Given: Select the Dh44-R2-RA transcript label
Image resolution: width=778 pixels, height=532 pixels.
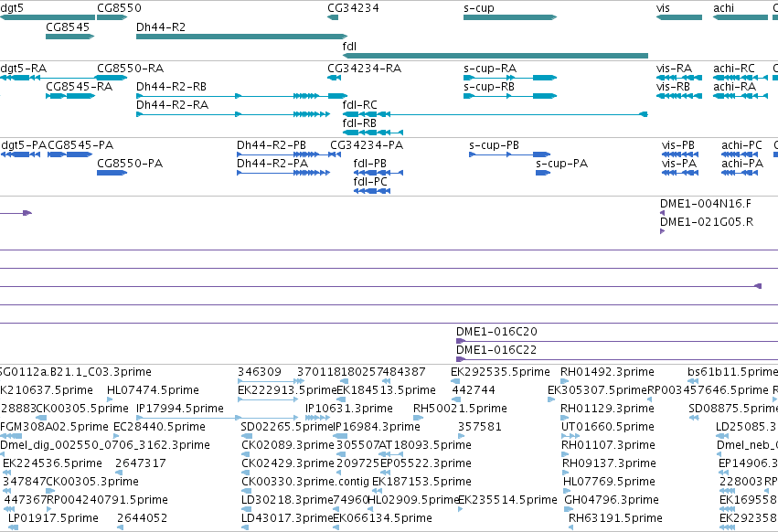Looking at the screenshot, I should click(x=172, y=105).
